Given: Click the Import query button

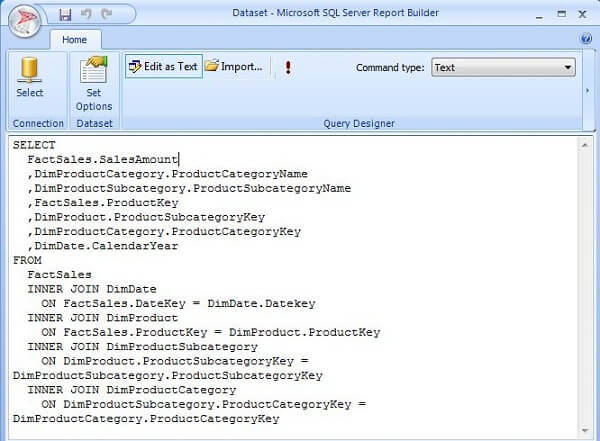Looking at the screenshot, I should (234, 67).
